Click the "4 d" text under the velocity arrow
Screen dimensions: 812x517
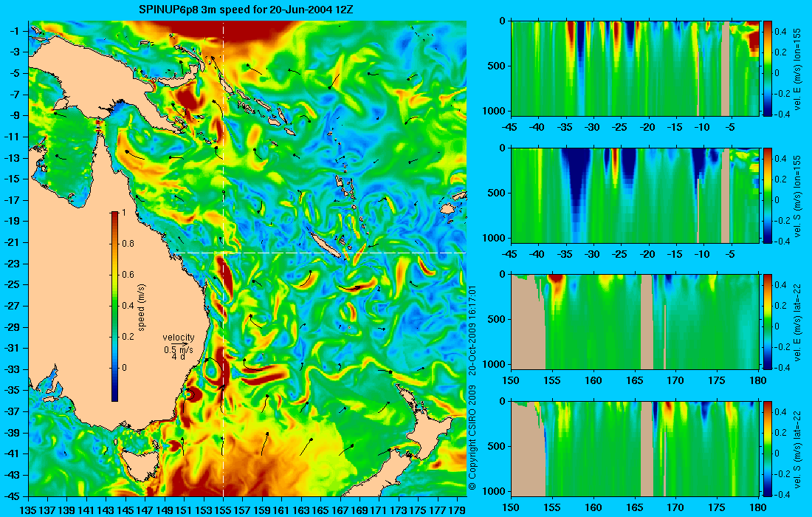pyautogui.click(x=179, y=357)
